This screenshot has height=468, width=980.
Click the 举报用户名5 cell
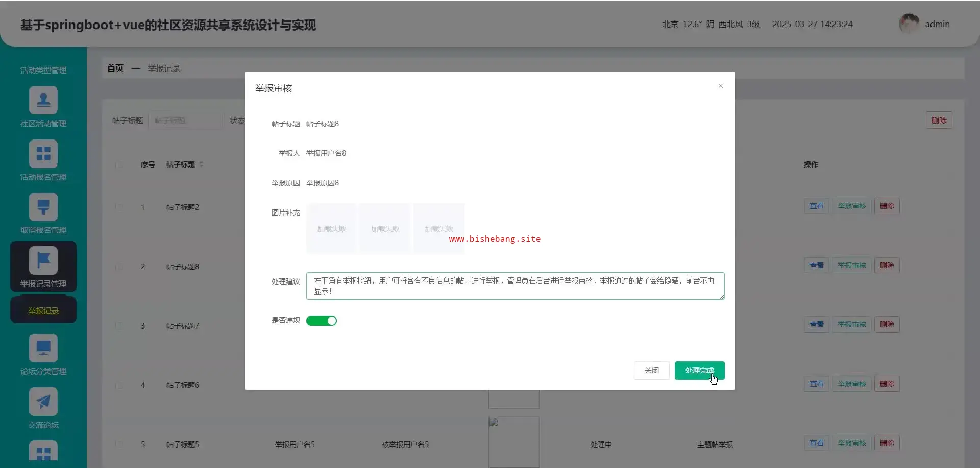(295, 444)
